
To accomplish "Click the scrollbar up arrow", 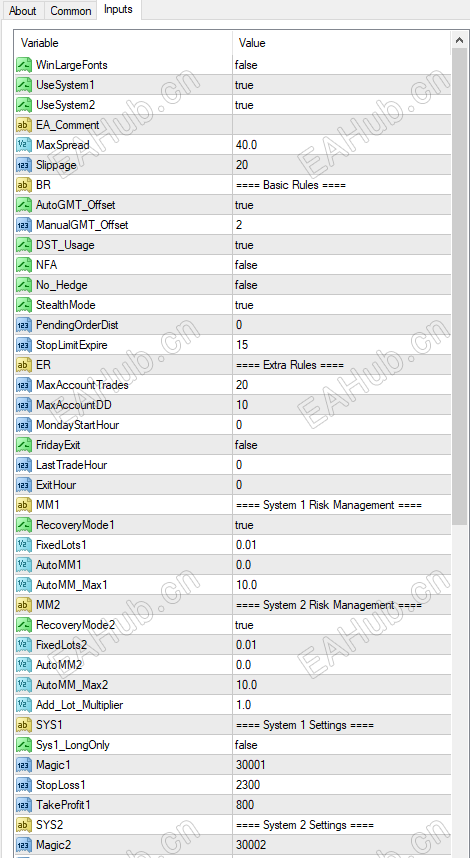I will tap(459, 40).
